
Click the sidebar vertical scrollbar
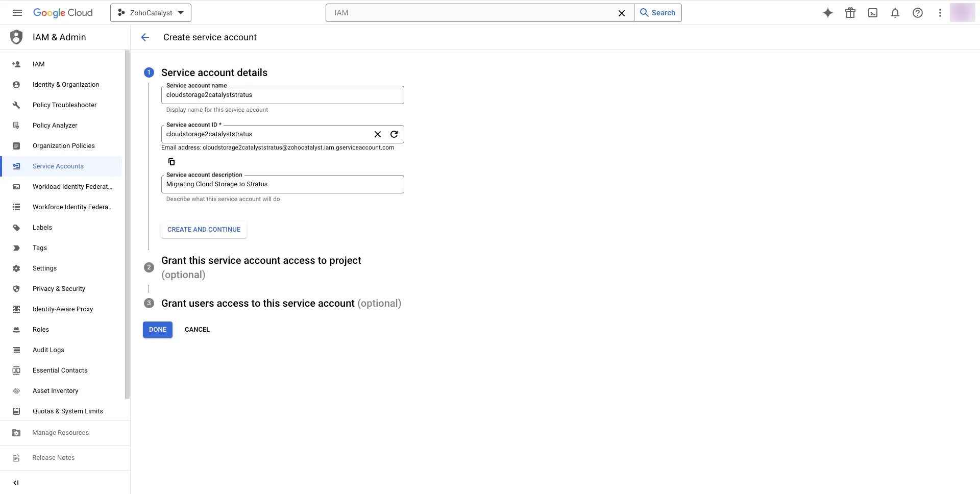pos(127,225)
